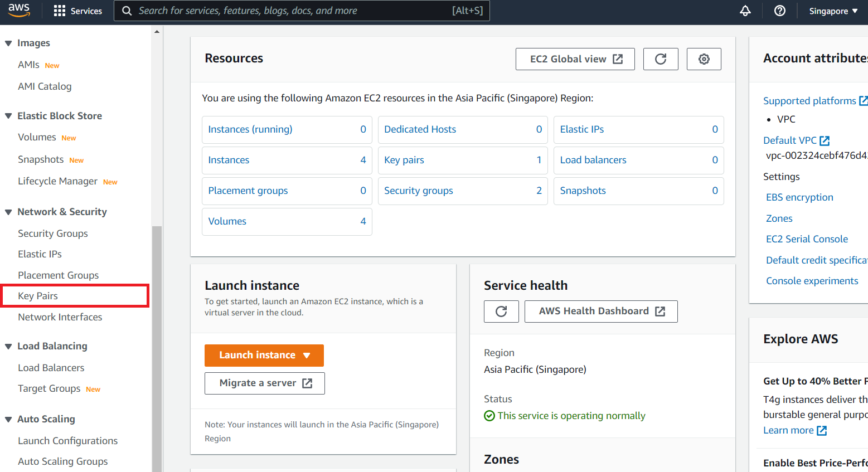
Task: Collapse the Auto Scaling section
Action: click(x=8, y=419)
